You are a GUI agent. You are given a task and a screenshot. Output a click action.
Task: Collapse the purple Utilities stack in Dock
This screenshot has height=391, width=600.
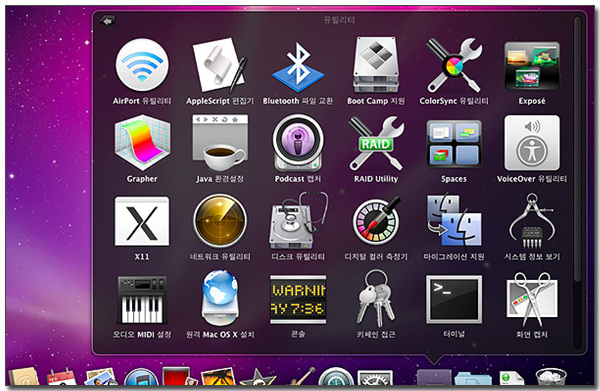pyautogui.click(x=434, y=378)
